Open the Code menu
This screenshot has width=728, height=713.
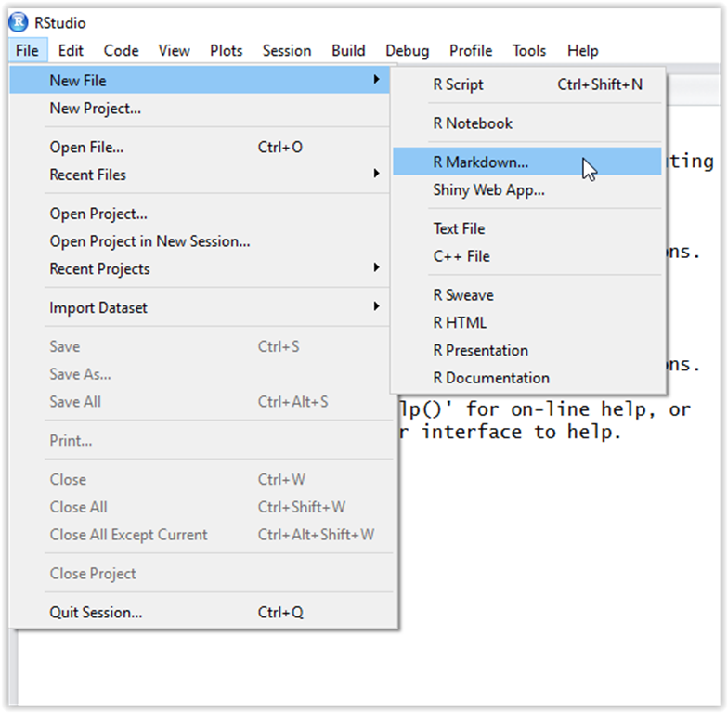pos(121,50)
